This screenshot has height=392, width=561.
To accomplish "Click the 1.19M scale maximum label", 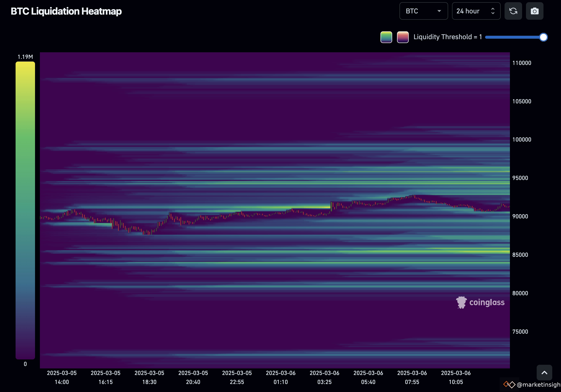I will click(x=25, y=57).
